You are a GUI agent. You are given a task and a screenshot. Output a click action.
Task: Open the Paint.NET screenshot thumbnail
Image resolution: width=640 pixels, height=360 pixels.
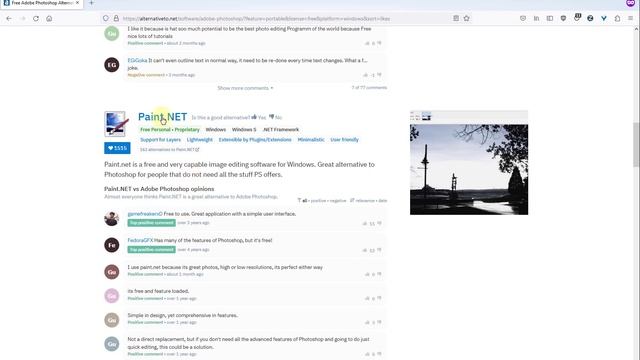[469, 162]
